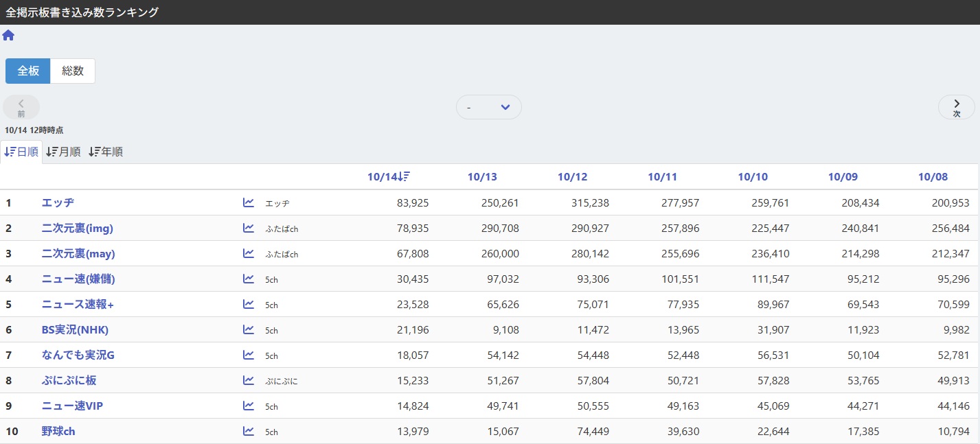Expand the date selection dropdown
The image size is (980, 444).
488,107
